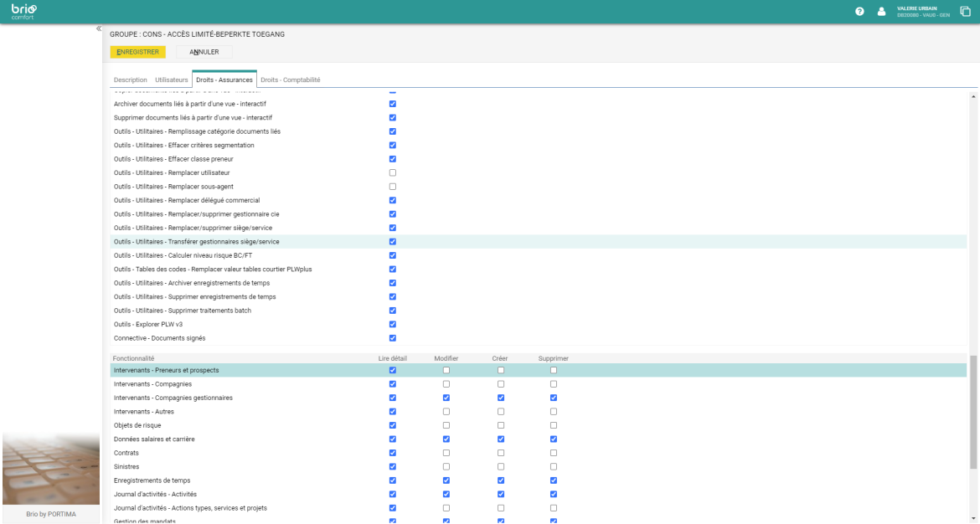980x524 pixels.
Task: Click the Brio comfort logo
Action: point(24,11)
